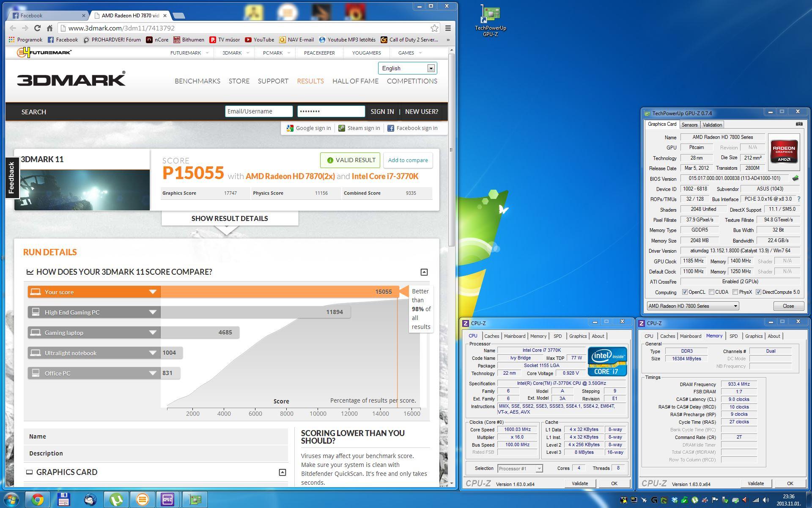812x508 pixels.
Task: Click the GPU-Z screenshot camera icon
Action: (799, 124)
